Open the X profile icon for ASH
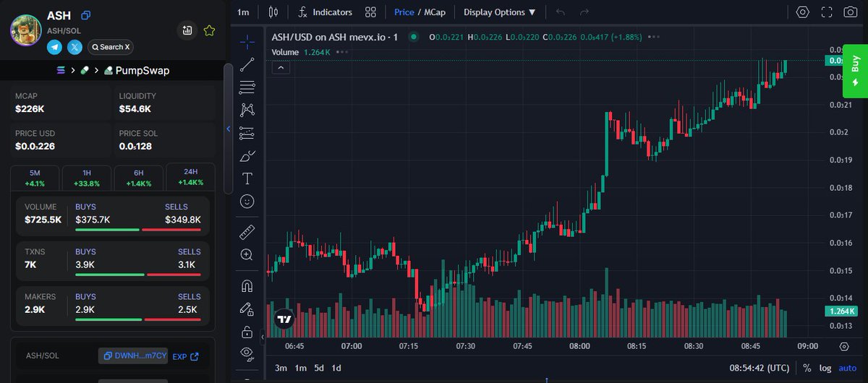Viewport: 868px width, 383px height. click(x=75, y=47)
